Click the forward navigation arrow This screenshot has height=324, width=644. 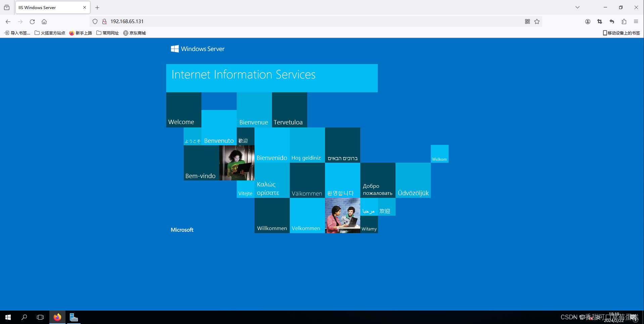[x=20, y=21]
